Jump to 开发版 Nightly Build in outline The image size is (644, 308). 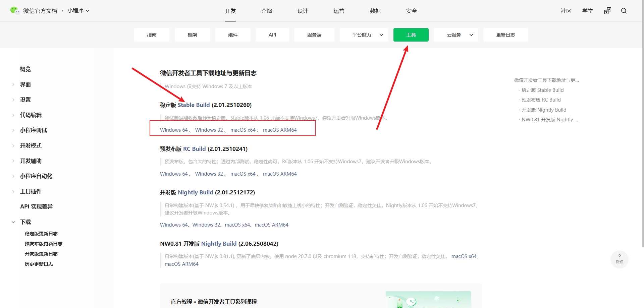tap(544, 110)
